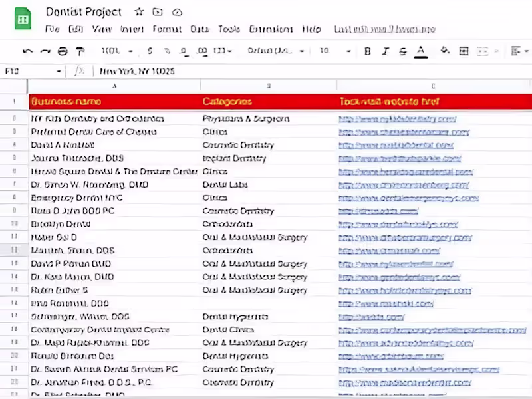Screen dimensions: 532x399
Task: Toggle bold formatting
Action: 367,51
